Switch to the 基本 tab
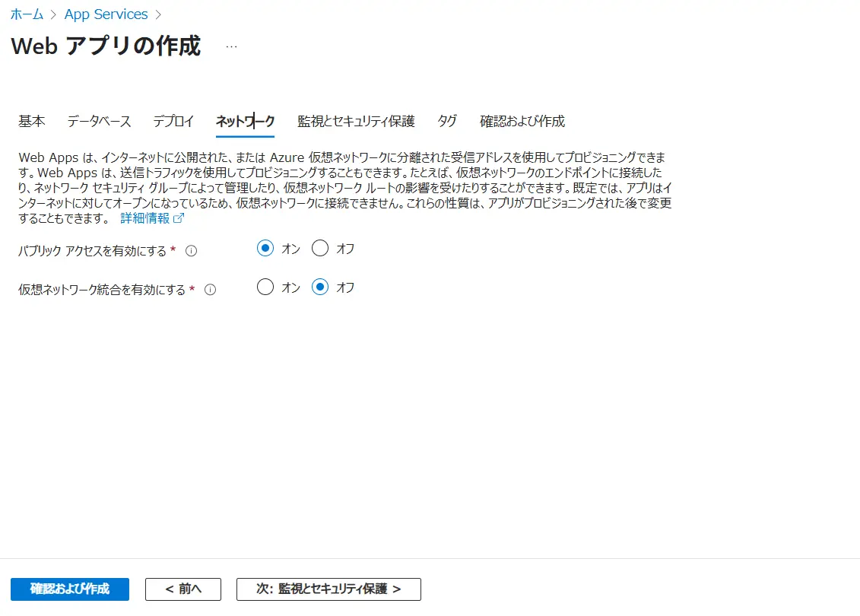 point(31,121)
